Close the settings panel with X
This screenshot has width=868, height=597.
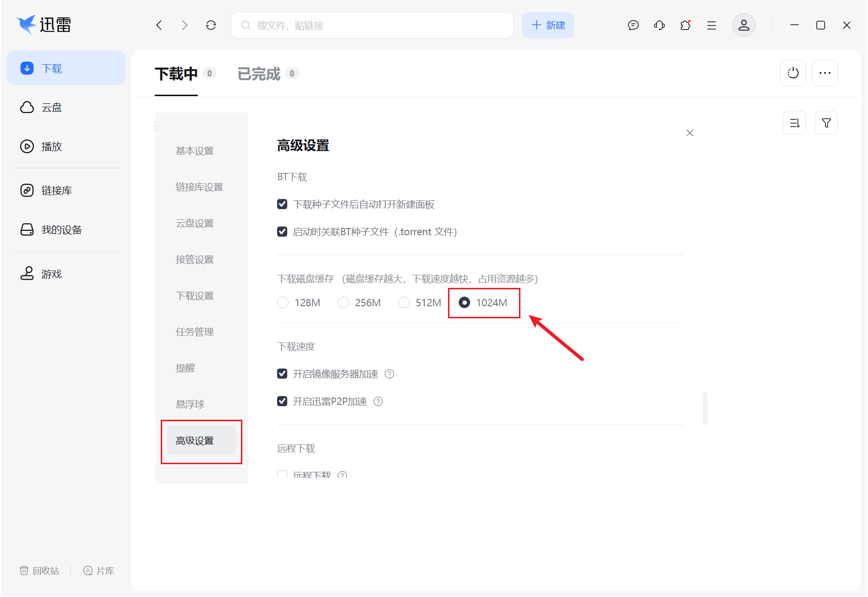point(690,133)
